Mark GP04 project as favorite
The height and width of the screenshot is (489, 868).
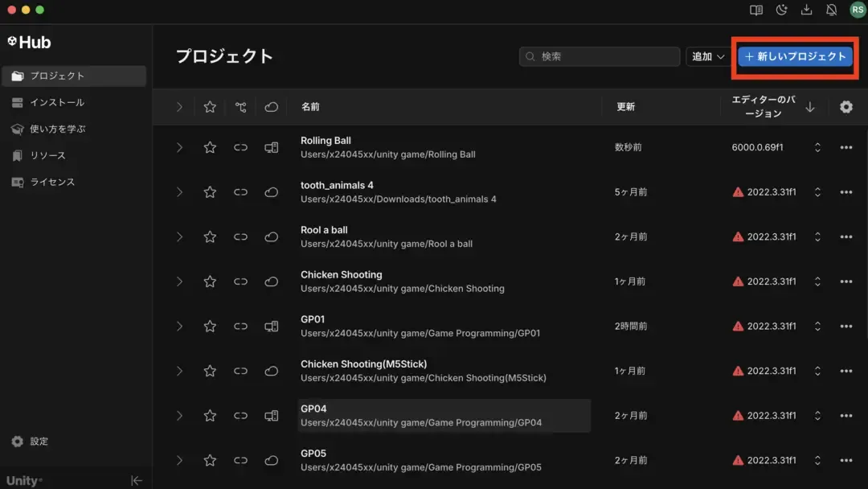210,416
